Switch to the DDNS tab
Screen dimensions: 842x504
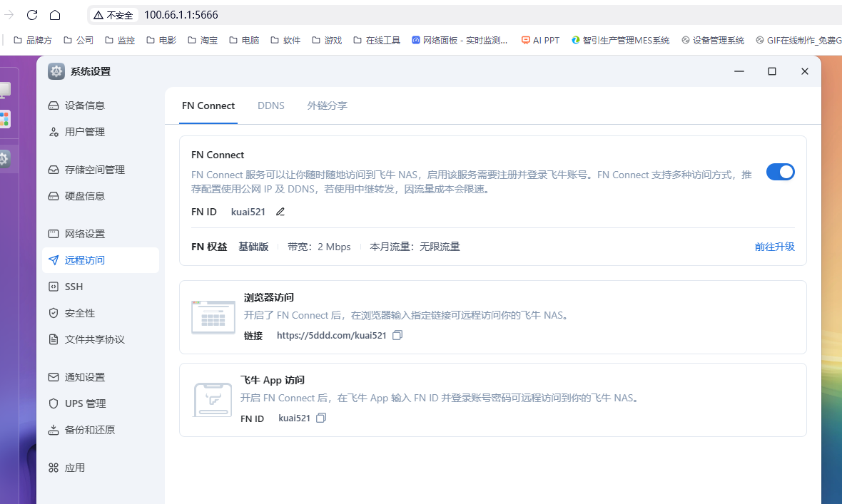tap(271, 106)
